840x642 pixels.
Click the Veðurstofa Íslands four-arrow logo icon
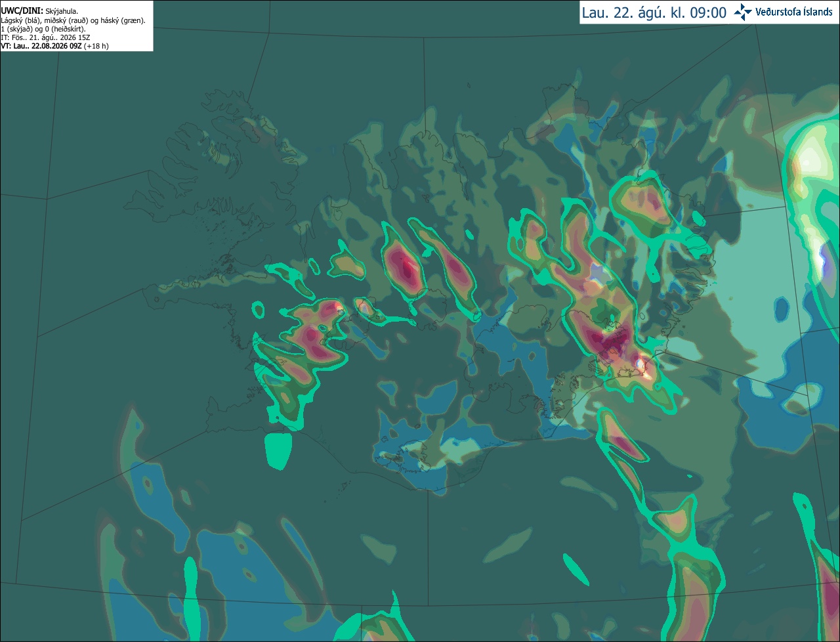743,12
